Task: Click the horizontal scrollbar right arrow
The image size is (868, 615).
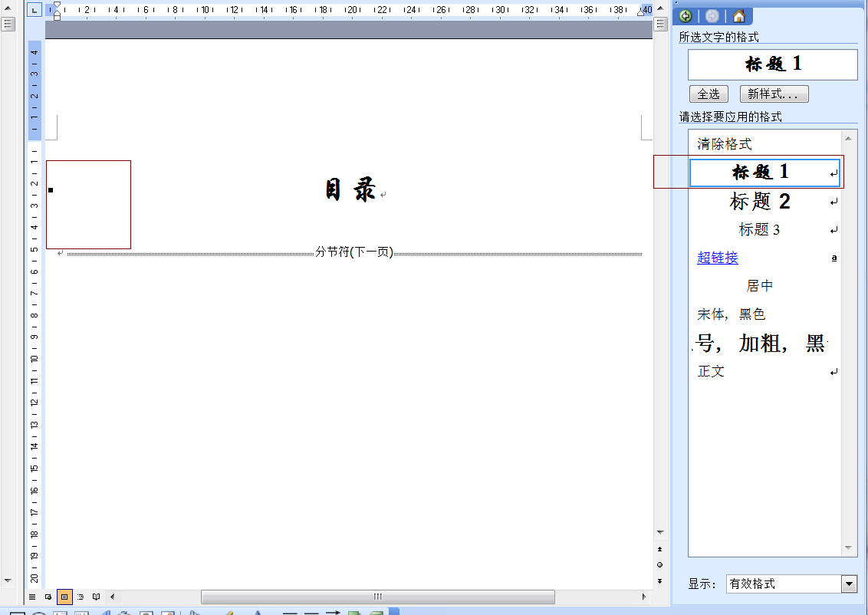Action: (644, 597)
